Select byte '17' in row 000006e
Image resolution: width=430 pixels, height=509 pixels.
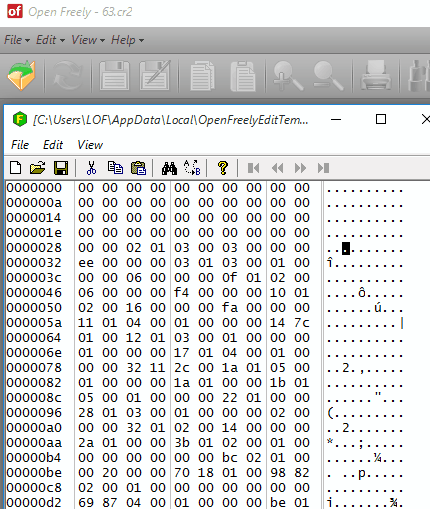(x=182, y=353)
